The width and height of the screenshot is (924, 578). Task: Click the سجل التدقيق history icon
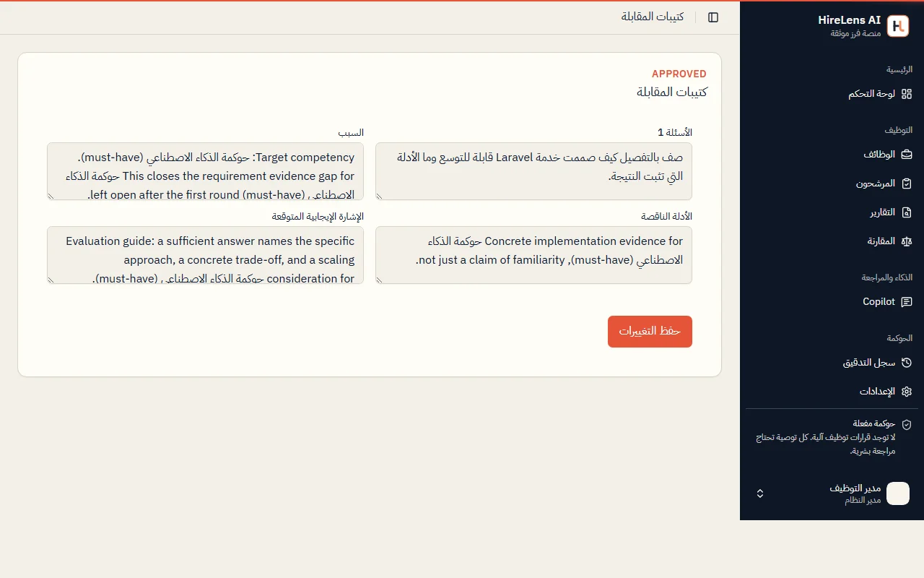907,363
